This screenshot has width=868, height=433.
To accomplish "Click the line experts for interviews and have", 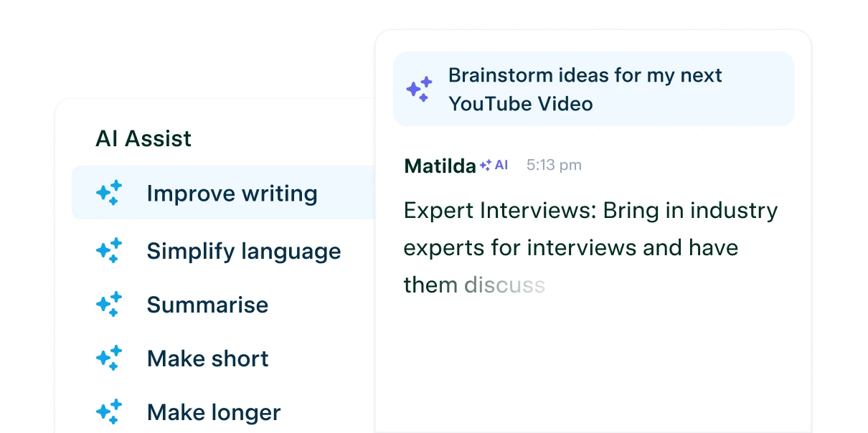I will [x=571, y=248].
